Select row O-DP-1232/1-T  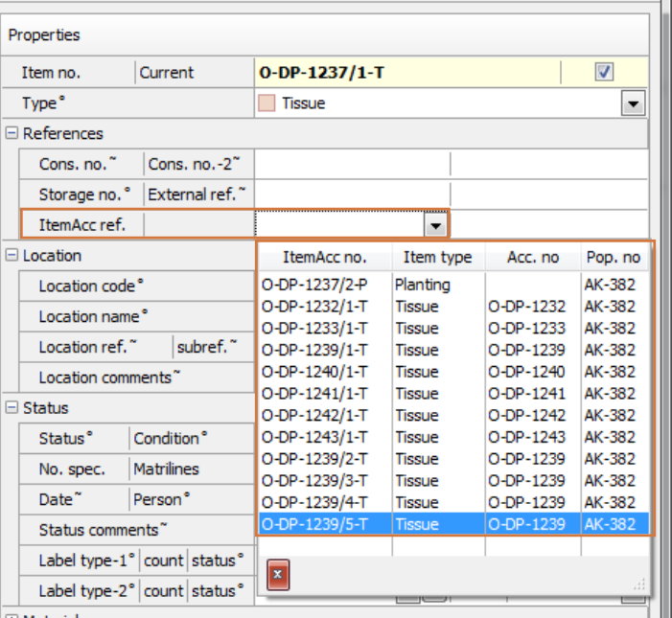click(x=453, y=307)
